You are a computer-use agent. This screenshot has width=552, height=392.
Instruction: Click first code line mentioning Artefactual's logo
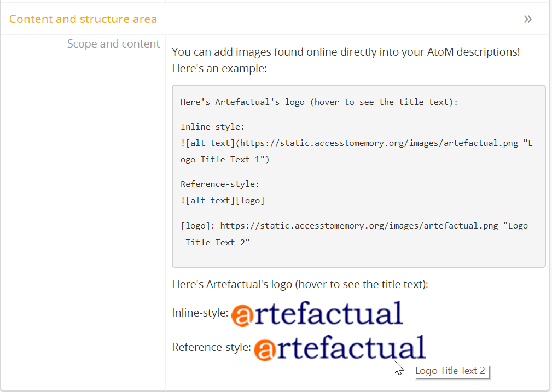tap(319, 102)
